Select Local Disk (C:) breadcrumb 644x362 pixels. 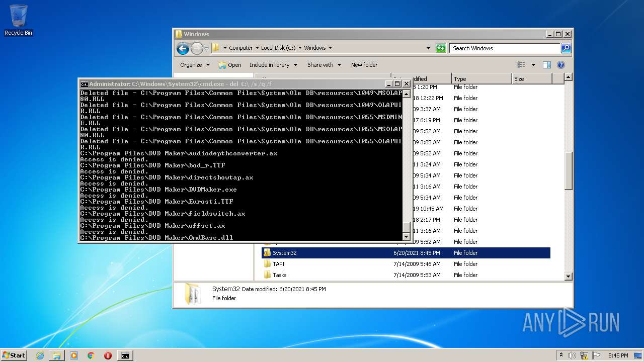pos(278,48)
